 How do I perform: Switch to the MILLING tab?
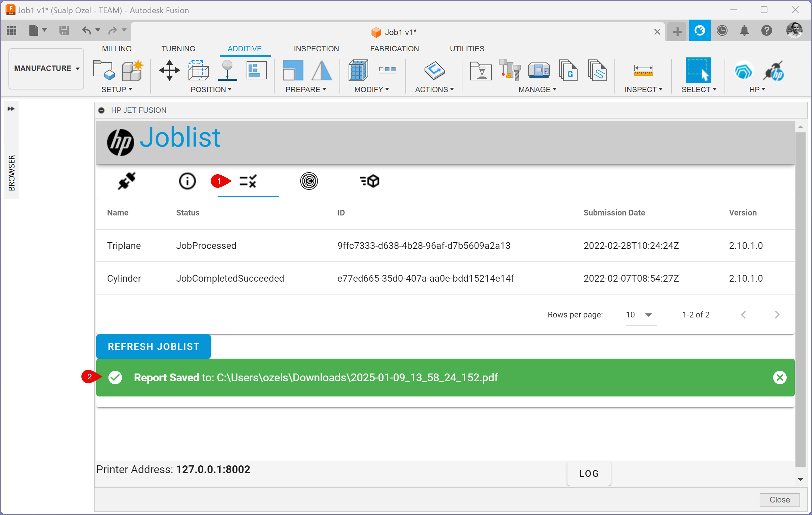click(x=117, y=49)
